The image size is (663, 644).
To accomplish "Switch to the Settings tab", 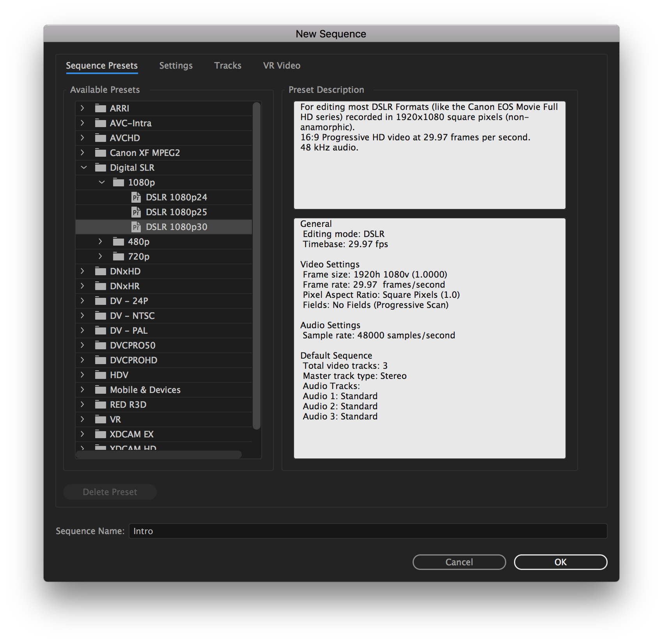I will click(x=176, y=65).
